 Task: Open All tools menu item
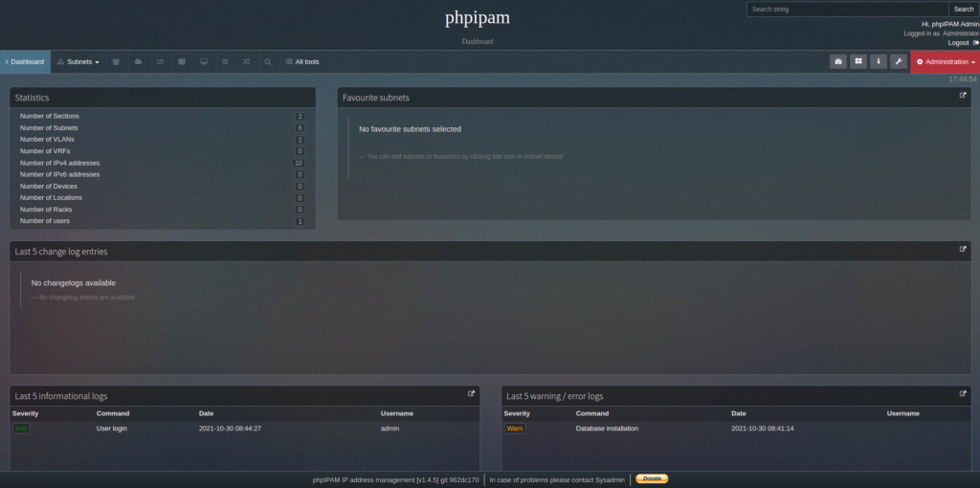click(302, 62)
